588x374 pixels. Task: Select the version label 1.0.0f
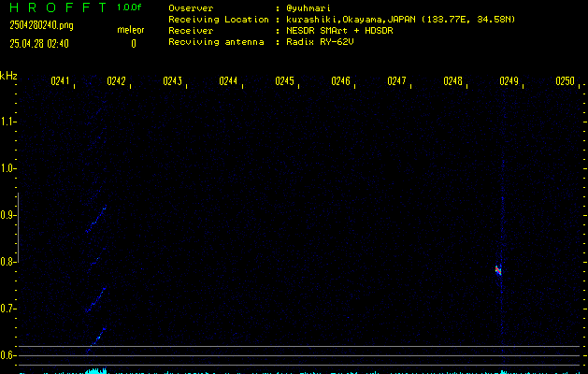point(129,7)
